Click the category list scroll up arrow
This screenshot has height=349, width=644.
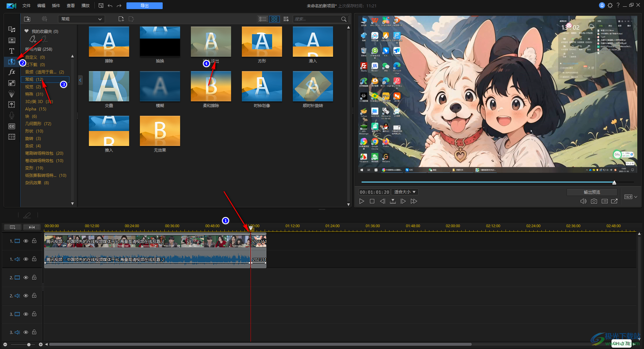click(72, 56)
